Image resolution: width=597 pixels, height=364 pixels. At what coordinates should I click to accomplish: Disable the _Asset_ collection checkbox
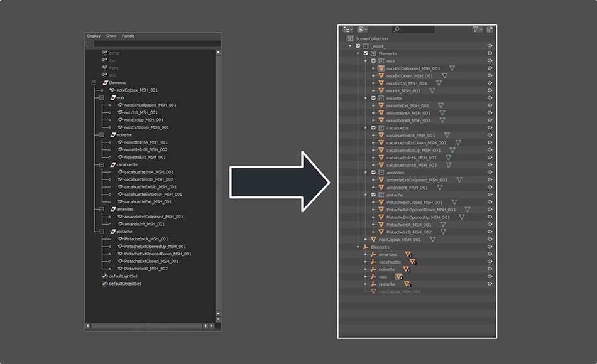click(357, 46)
